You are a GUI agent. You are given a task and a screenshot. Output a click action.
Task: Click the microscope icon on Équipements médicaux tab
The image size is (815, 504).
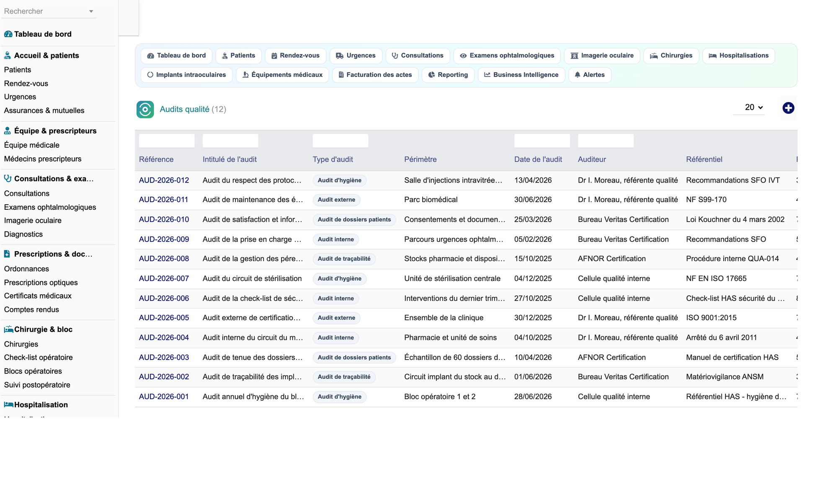tap(246, 75)
